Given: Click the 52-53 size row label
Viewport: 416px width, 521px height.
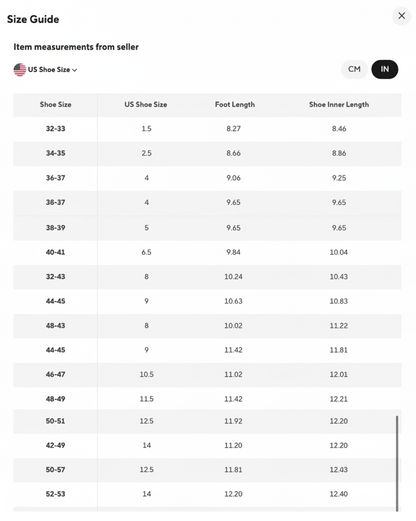Looking at the screenshot, I should point(55,494).
